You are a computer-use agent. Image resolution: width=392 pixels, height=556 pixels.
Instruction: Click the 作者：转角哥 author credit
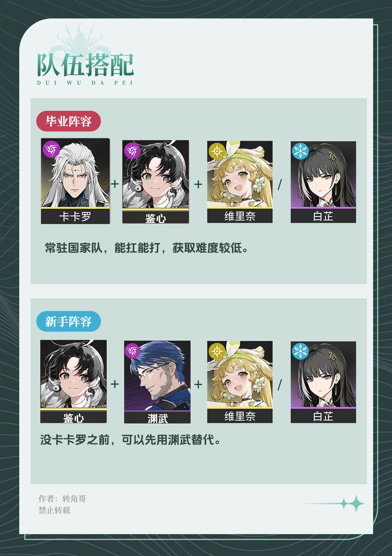pyautogui.click(x=62, y=499)
